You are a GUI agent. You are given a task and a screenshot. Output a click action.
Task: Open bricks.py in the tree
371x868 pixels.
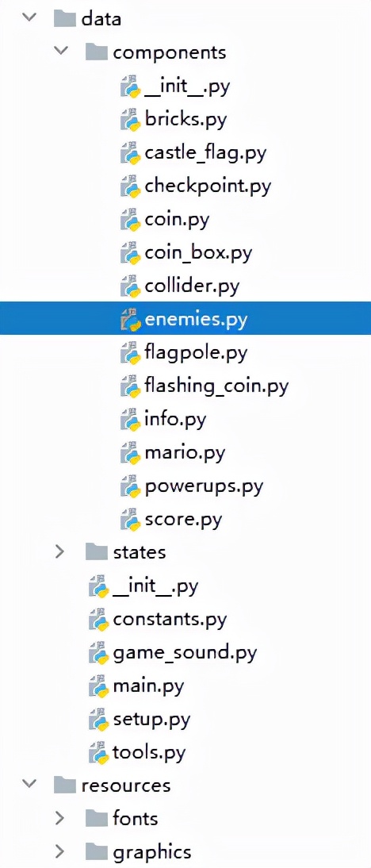tap(185, 120)
